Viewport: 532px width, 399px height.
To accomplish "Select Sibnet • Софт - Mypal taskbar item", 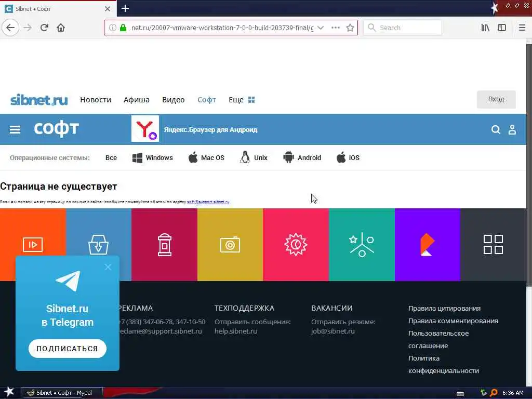I will (x=62, y=393).
